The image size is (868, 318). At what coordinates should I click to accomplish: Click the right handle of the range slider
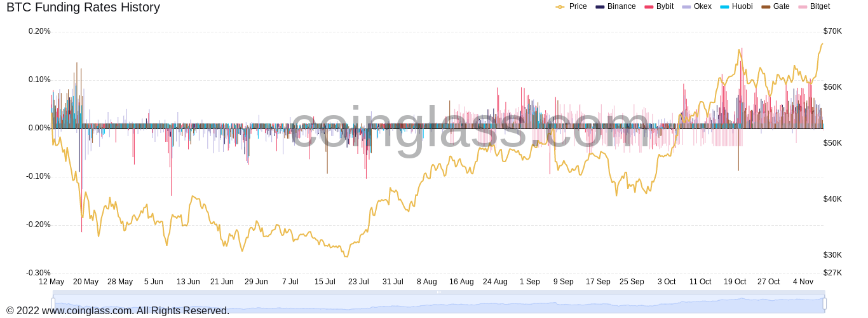(x=825, y=303)
